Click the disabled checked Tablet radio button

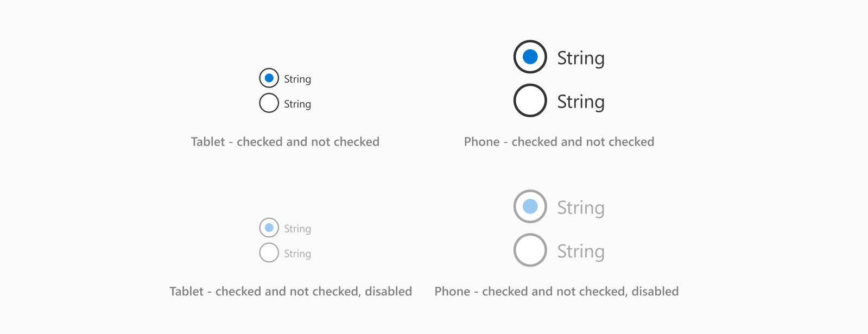point(269,228)
